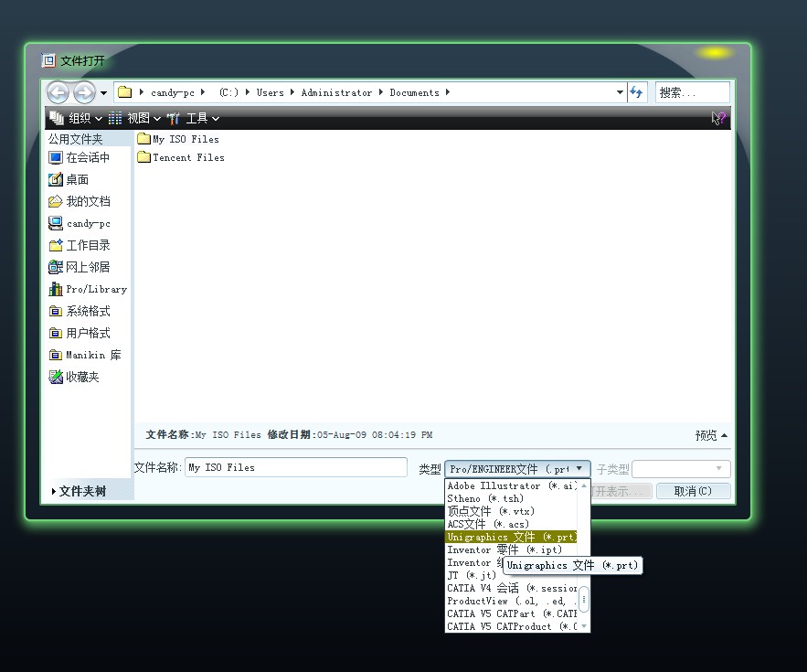Open 桌面 in sidebar

tap(69, 180)
